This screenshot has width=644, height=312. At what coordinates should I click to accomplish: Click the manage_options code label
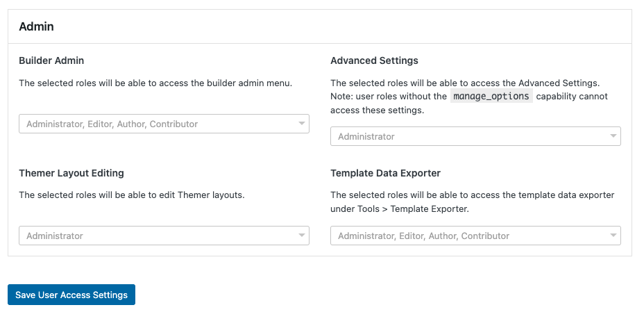coord(491,96)
